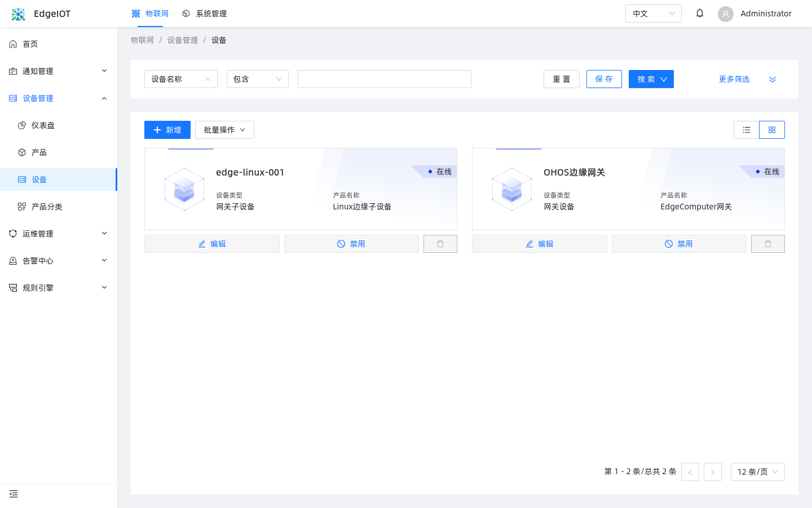The width and height of the screenshot is (812, 508).
Task: Open the 设备名称 filter field dropdown
Action: (181, 79)
